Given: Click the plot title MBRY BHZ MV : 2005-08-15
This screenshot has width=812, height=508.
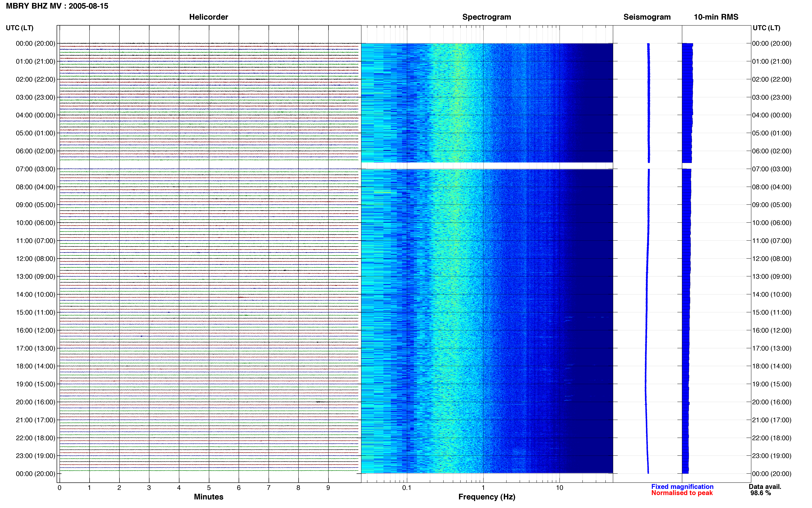Looking at the screenshot, I should point(57,6).
